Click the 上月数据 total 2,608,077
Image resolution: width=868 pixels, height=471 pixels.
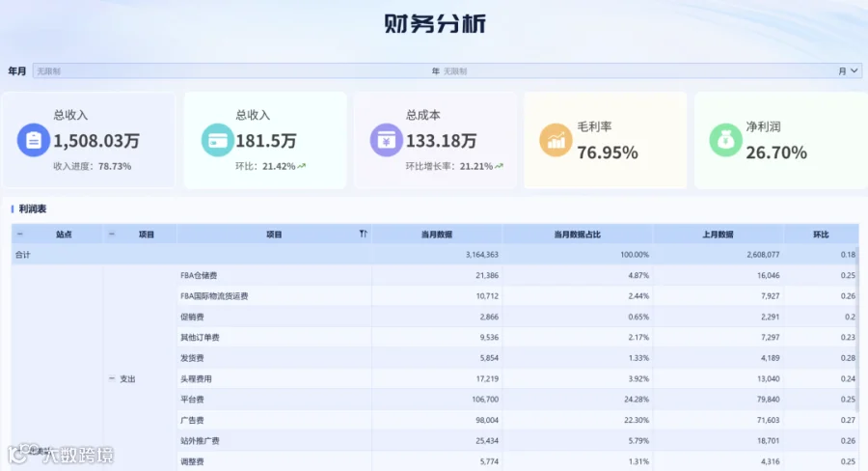coord(763,255)
